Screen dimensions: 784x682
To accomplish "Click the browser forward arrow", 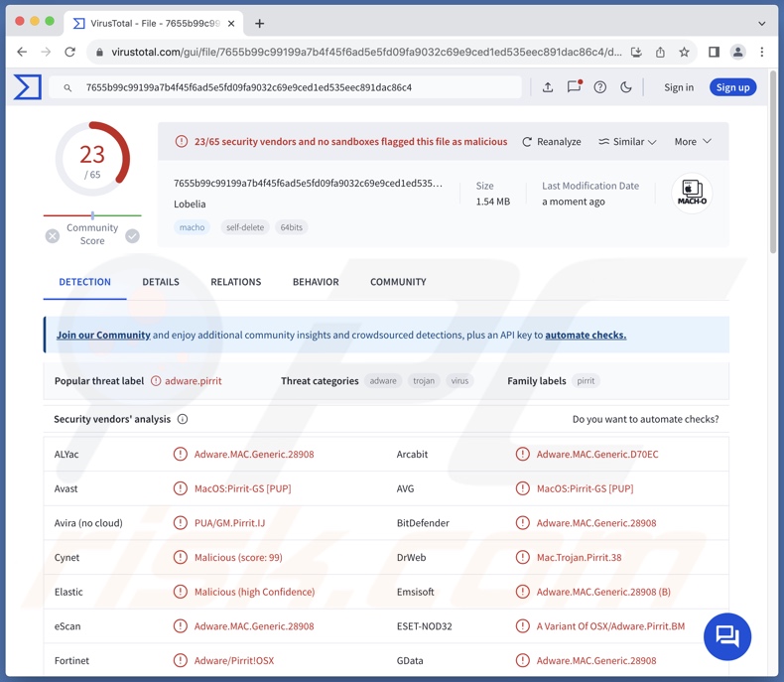I will (46, 52).
